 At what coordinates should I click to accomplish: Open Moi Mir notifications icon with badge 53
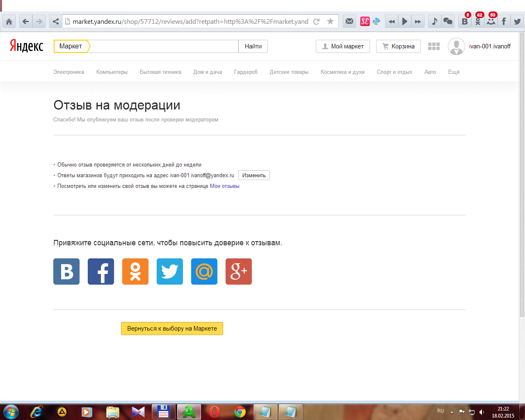491,21
